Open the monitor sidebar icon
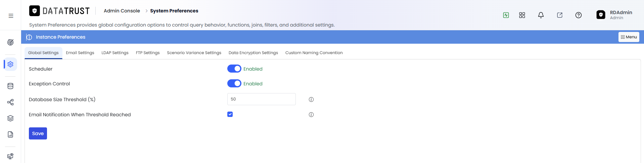 [10, 156]
